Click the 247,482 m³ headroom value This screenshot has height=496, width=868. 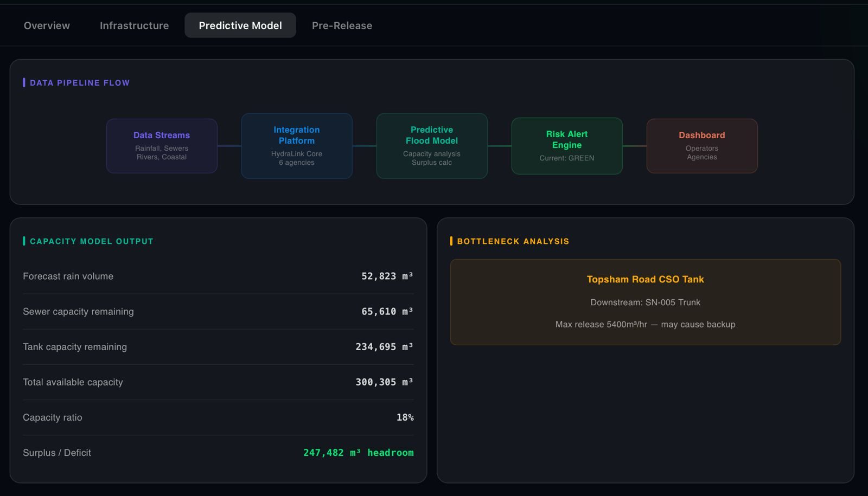click(x=359, y=453)
